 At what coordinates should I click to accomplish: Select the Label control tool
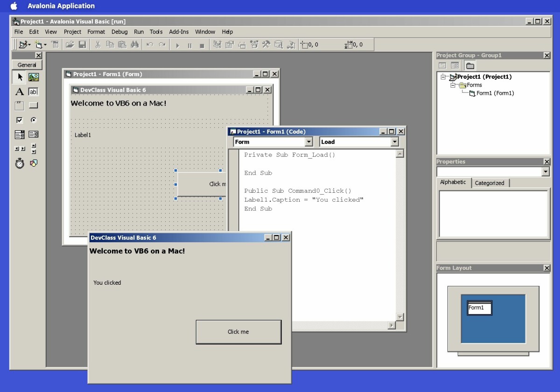(19, 91)
